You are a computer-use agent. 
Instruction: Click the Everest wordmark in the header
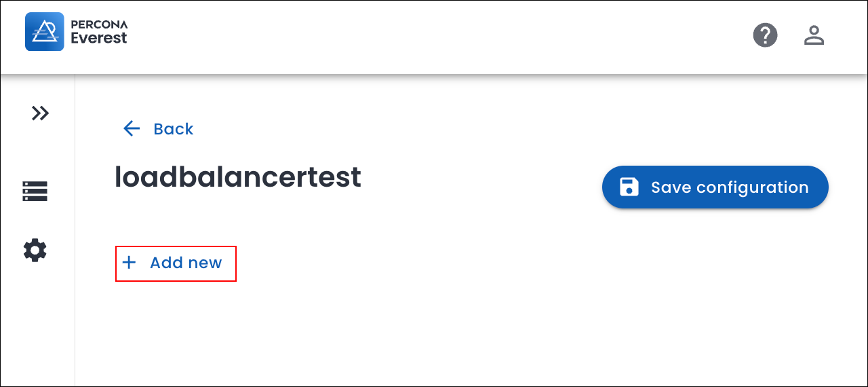tap(99, 38)
